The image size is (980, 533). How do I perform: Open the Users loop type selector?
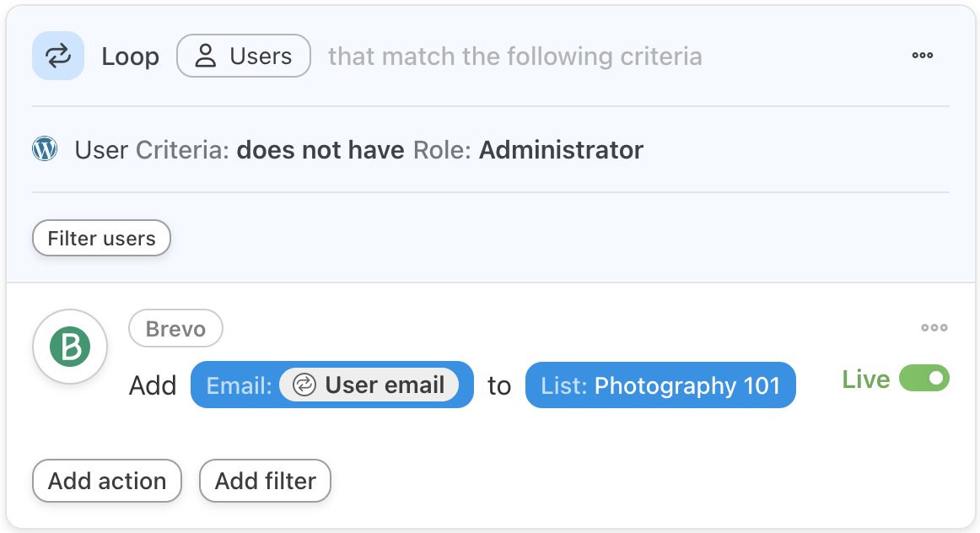[244, 57]
